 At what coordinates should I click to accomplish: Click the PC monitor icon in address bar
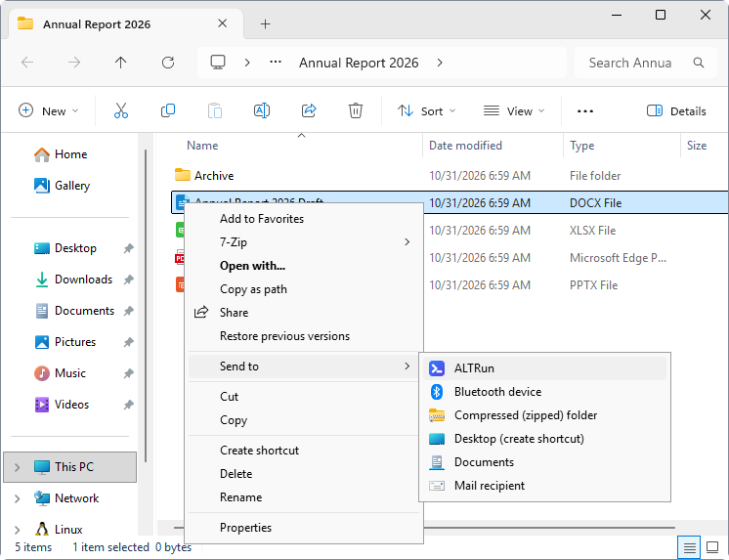(x=218, y=63)
